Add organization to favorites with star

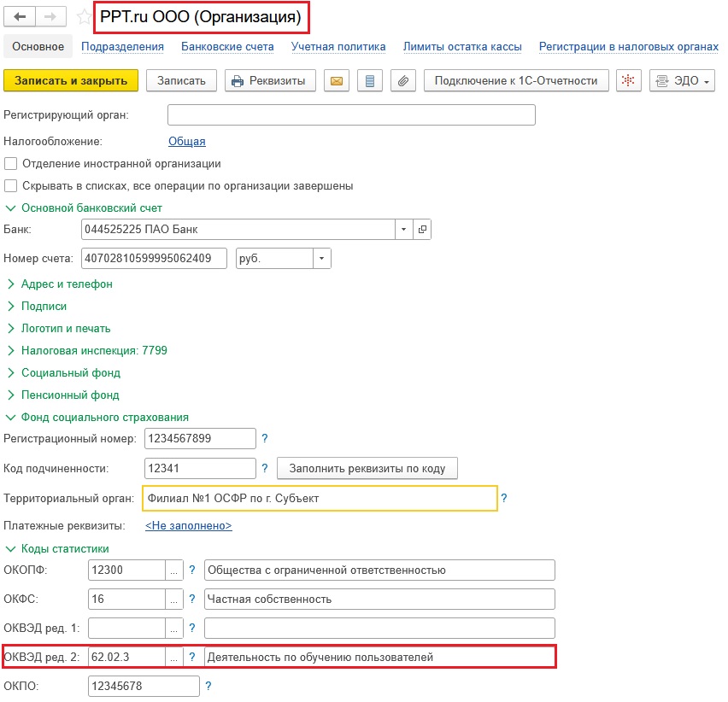pyautogui.click(x=84, y=16)
